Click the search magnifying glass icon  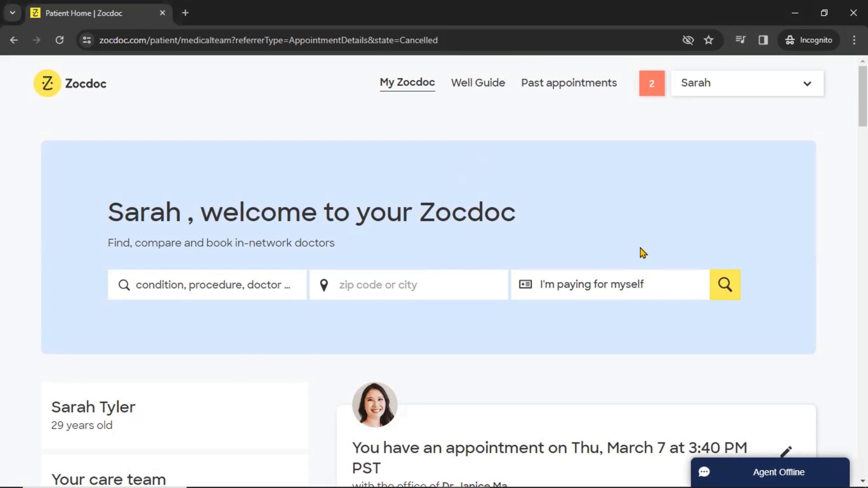(x=726, y=284)
